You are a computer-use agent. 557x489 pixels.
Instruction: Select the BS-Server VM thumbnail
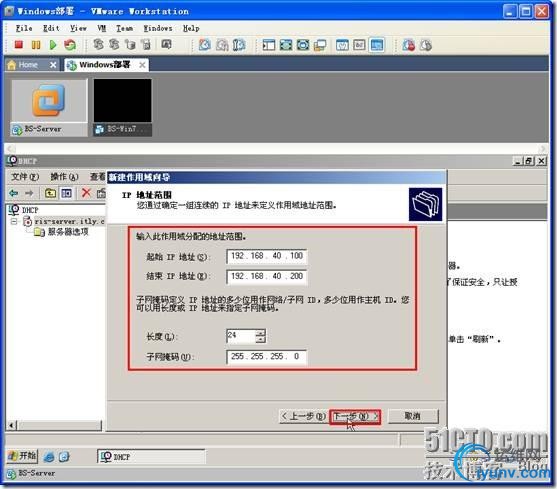49,108
